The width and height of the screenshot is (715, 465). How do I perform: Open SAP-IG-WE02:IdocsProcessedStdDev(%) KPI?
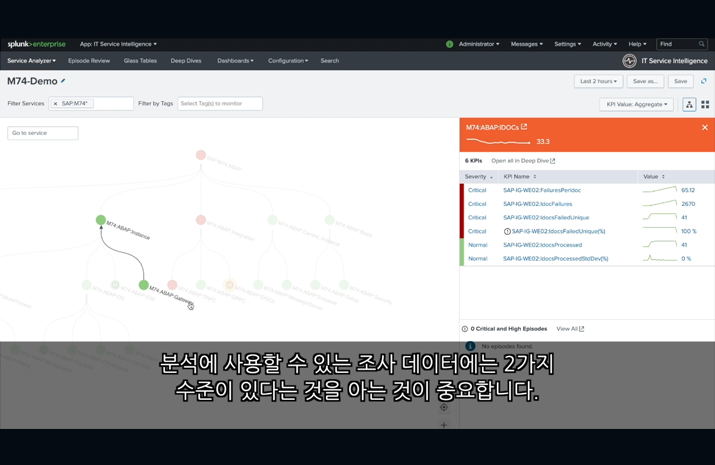coord(555,258)
